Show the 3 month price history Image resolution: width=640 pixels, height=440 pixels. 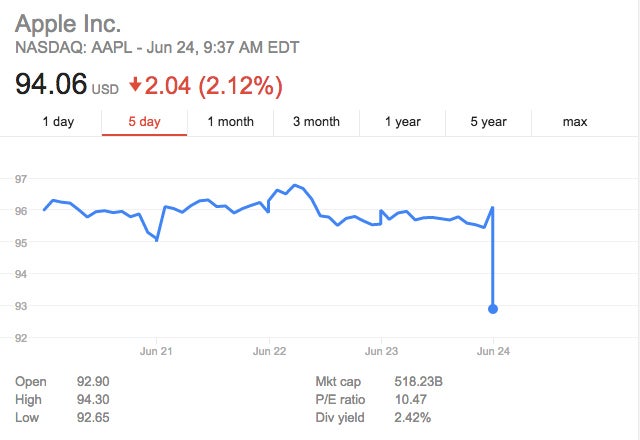[316, 122]
